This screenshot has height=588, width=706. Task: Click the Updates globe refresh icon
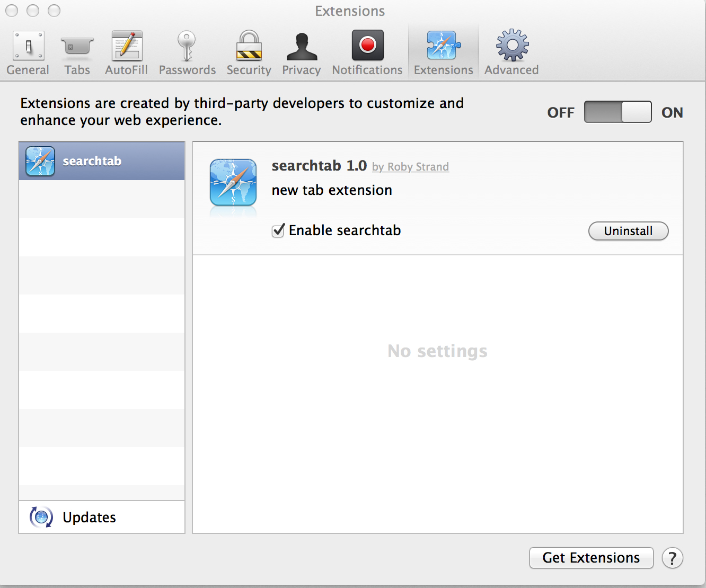tap(41, 517)
